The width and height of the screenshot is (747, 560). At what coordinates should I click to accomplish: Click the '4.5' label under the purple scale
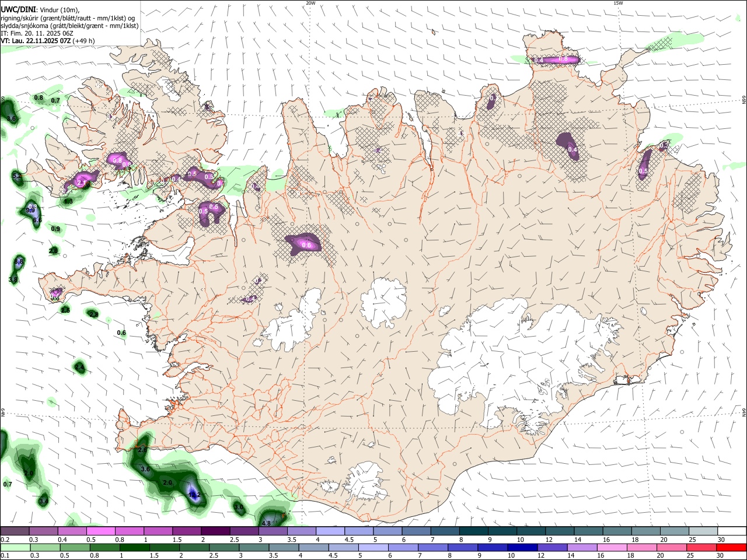pos(349,540)
